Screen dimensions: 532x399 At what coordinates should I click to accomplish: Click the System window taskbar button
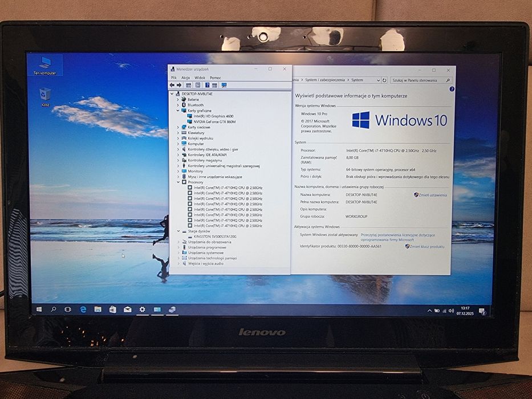[157, 310]
